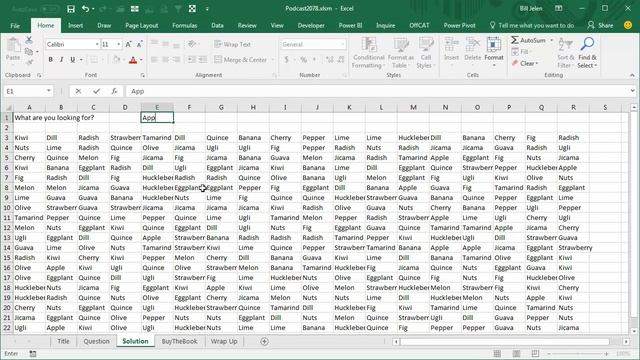
Task: Add a new sheet with plus button
Action: (264, 341)
